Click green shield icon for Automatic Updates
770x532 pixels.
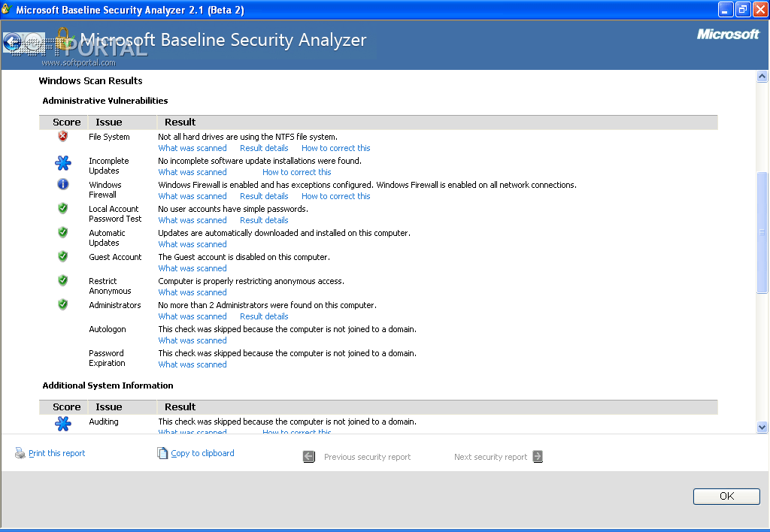click(x=63, y=233)
